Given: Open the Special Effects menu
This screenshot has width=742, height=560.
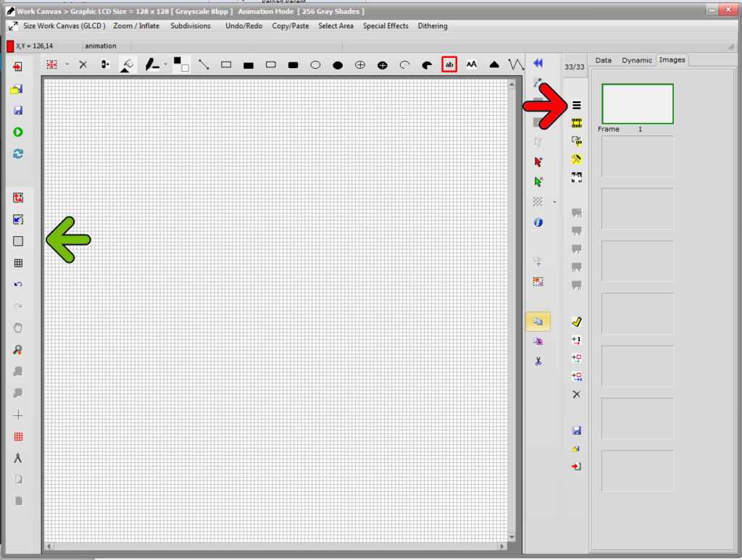Looking at the screenshot, I should pos(385,26).
